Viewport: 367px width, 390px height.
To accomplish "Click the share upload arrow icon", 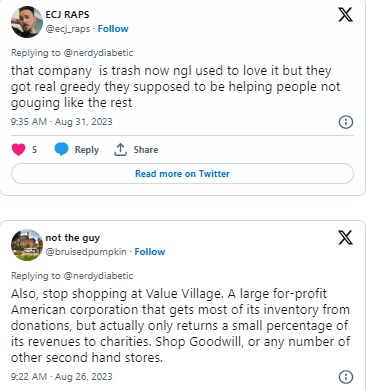I will pos(120,149).
